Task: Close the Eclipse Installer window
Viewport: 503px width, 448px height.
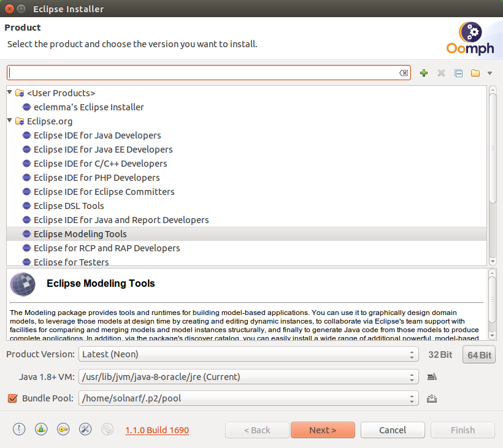Action: click(10, 9)
